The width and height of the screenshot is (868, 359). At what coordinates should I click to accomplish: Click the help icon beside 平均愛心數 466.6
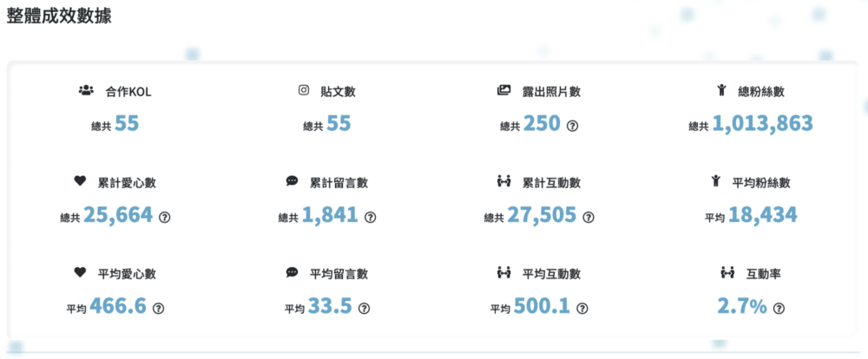point(158,309)
